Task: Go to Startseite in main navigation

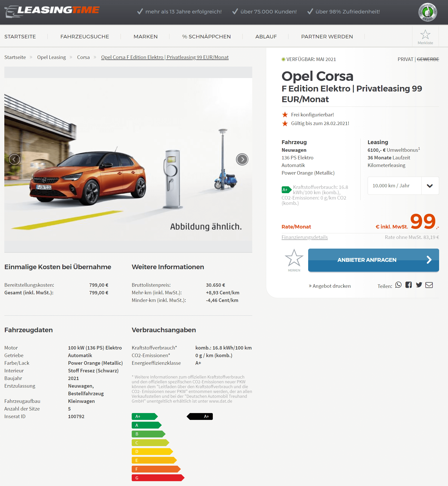Action: 20,37
